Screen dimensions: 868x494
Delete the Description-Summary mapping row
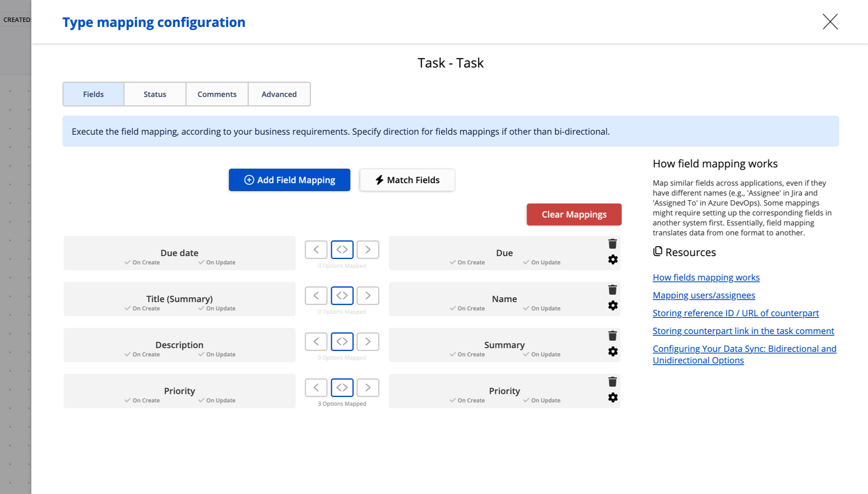(x=612, y=336)
